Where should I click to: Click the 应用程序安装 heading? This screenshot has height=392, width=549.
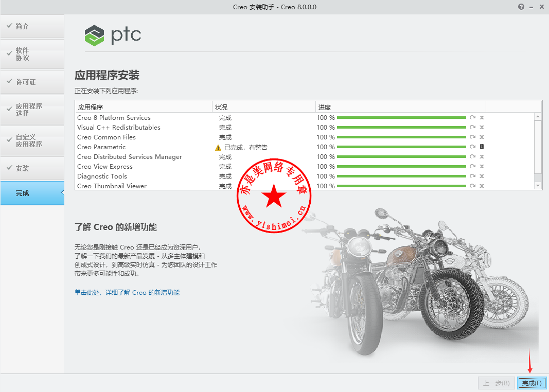coord(107,75)
